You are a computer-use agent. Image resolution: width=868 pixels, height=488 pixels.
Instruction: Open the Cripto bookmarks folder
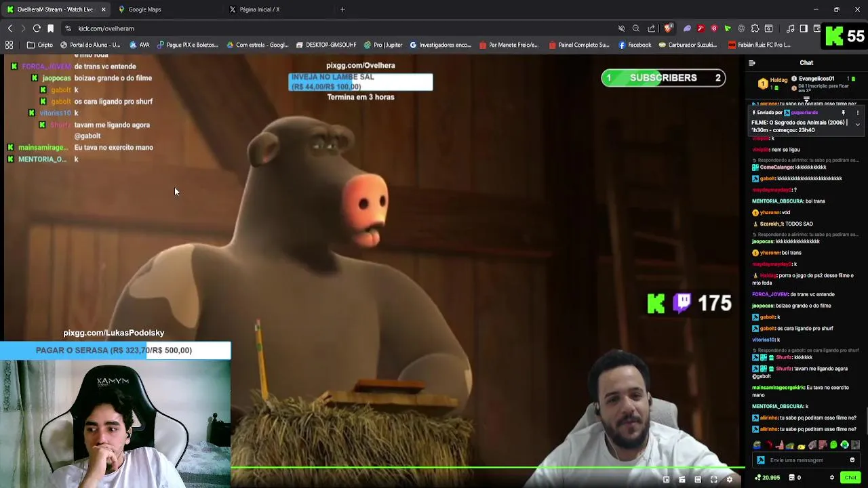coord(40,45)
